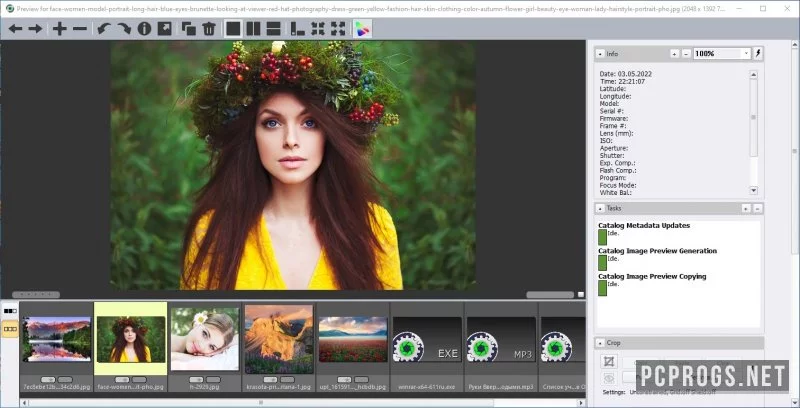Toggle the color management triangle icon

(x=362, y=29)
